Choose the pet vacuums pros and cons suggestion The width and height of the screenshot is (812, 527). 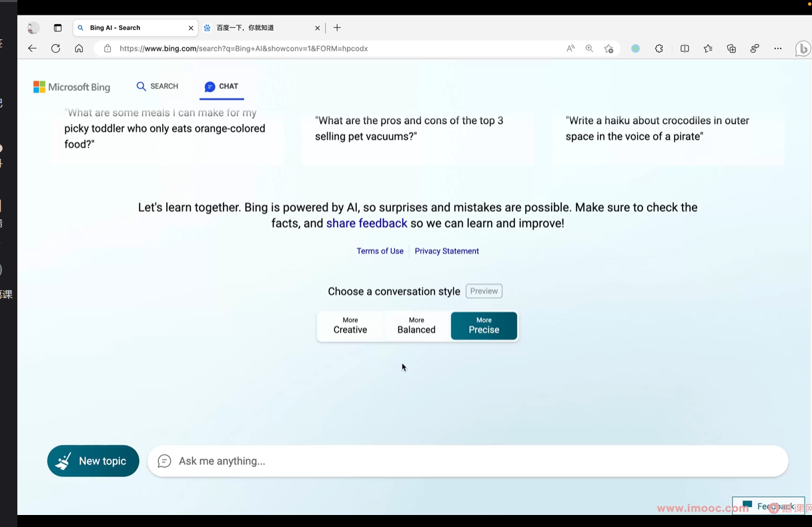[418, 136]
